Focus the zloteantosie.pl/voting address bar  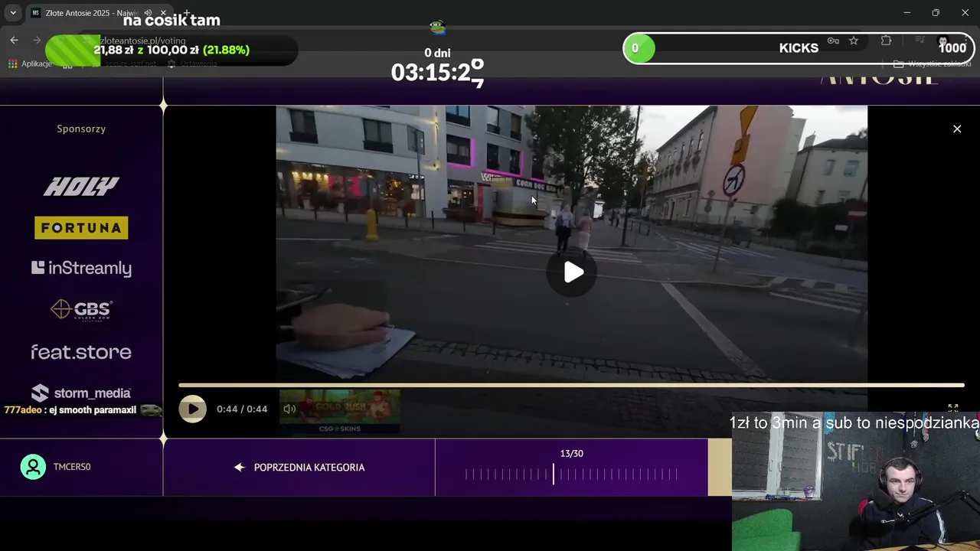click(x=142, y=41)
